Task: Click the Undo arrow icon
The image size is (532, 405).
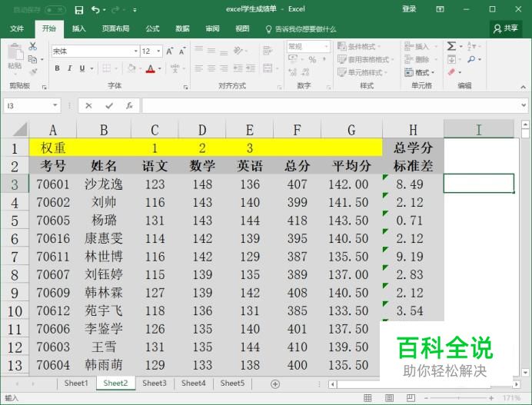Action: 95,10
